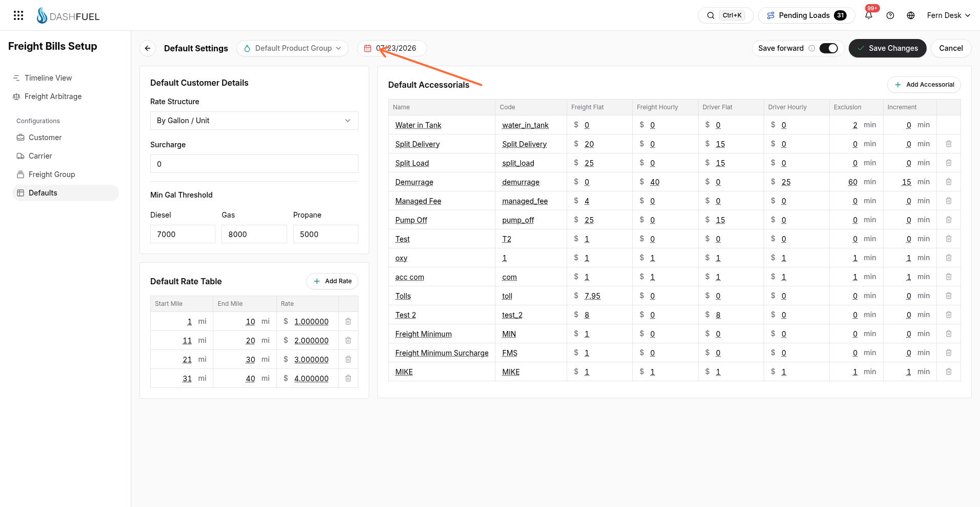Edit the Water in Tank name cell
Screen dimensions: 980x507
coord(418,125)
